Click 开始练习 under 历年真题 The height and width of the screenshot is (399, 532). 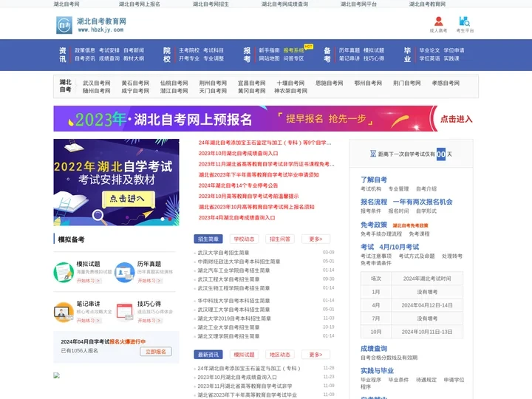pos(149,281)
